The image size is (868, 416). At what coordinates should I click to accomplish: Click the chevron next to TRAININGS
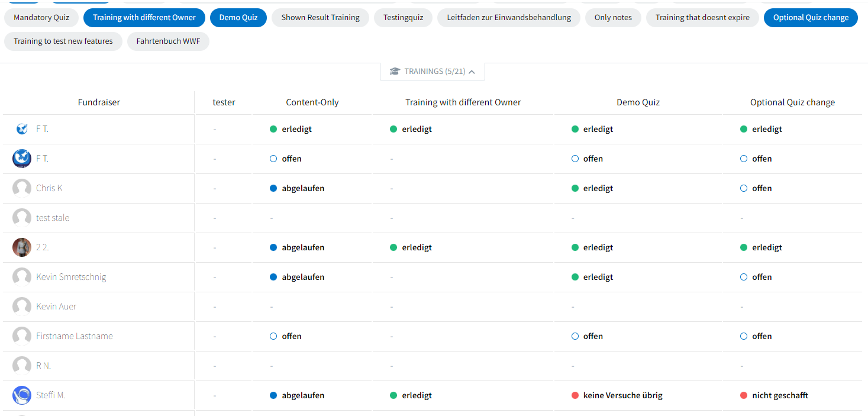pyautogui.click(x=472, y=72)
